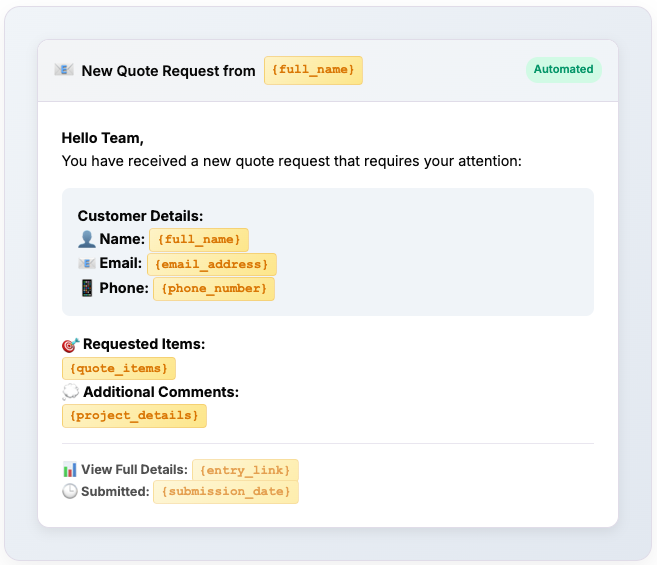Click the New Quote Request from subject text
The width and height of the screenshot is (657, 565).
(168, 71)
